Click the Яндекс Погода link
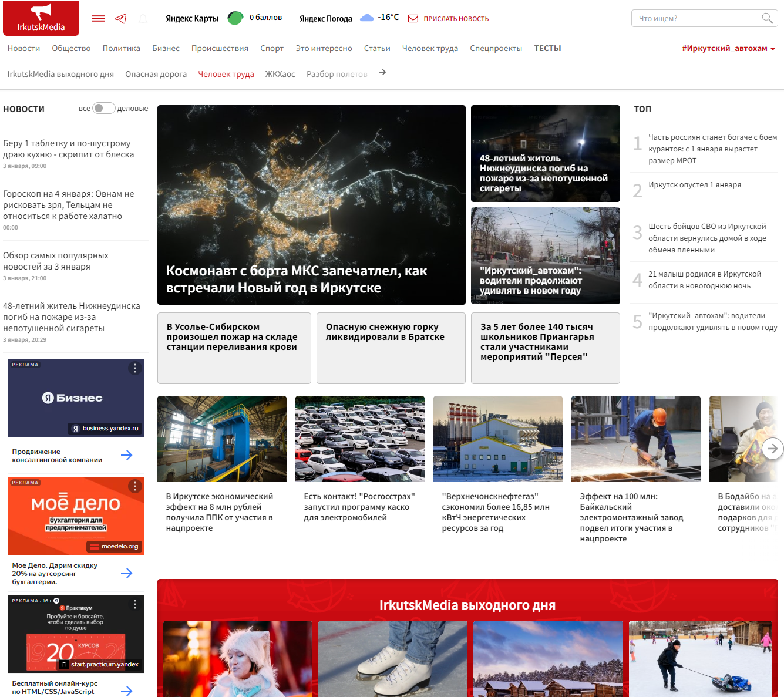 point(326,18)
